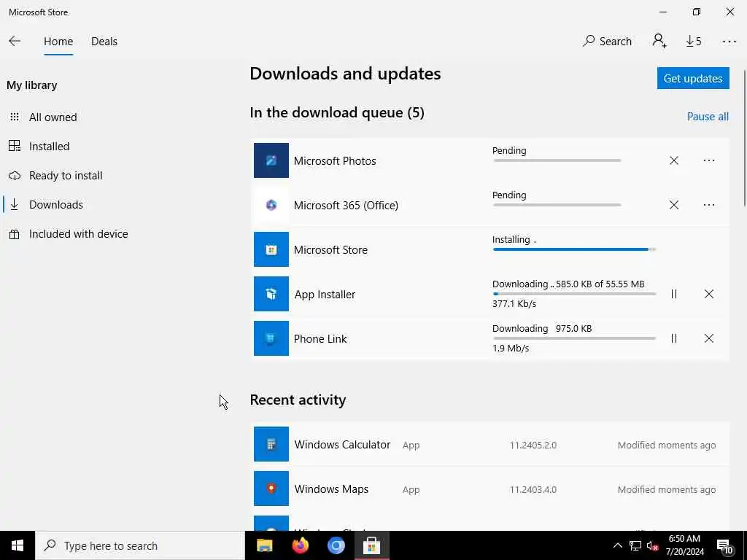The image size is (747, 560).
Task: Click the Microsoft 365 (Office) app name
Action: [x=346, y=205]
